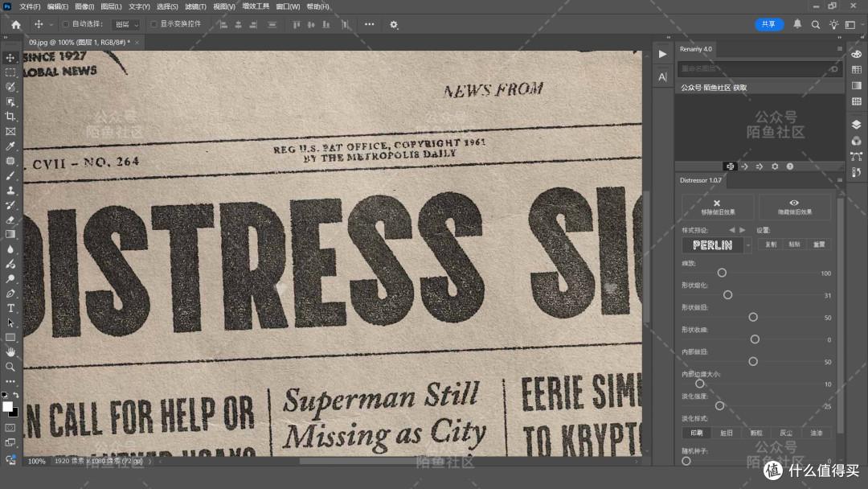868x489 pixels.
Task: Select the Clone Stamp tool
Action: click(x=10, y=191)
